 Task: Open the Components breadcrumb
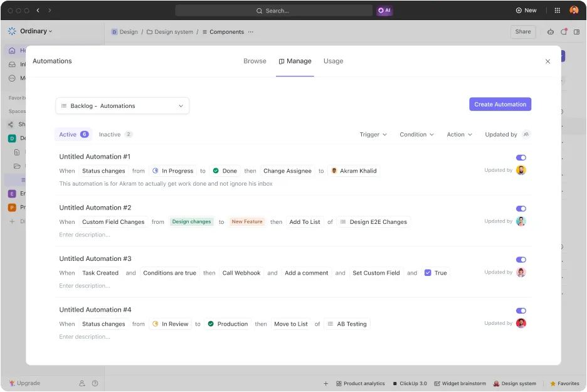coord(223,32)
